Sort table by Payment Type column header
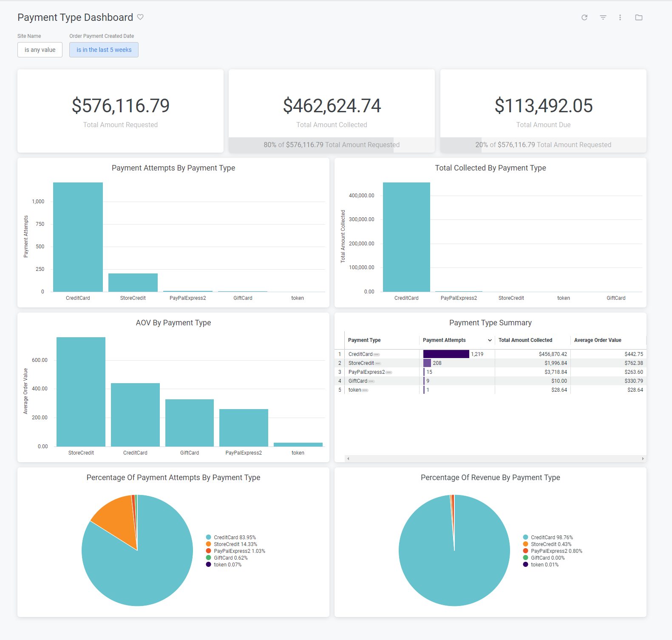The height and width of the screenshot is (640, 672). 364,340
